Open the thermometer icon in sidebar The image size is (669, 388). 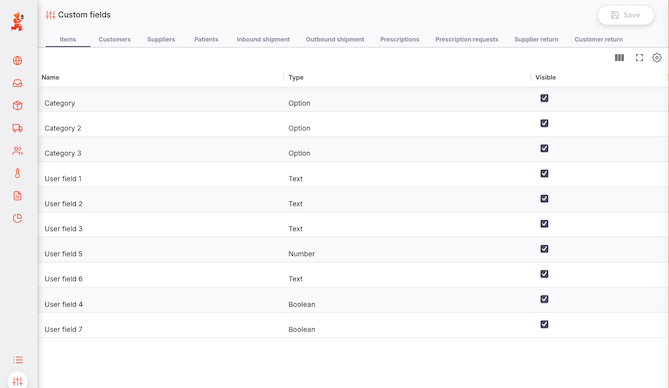(x=17, y=173)
